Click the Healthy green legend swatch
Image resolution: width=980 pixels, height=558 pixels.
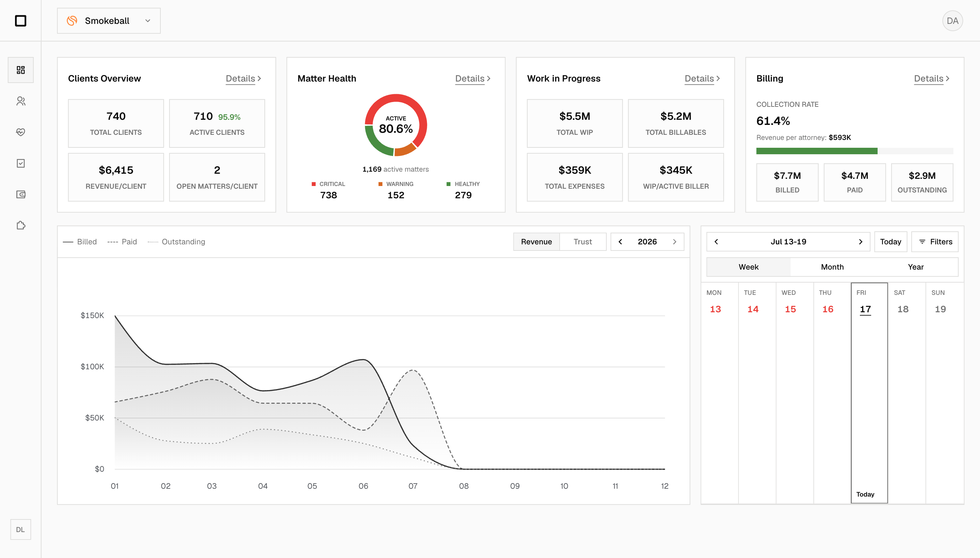[x=449, y=184]
